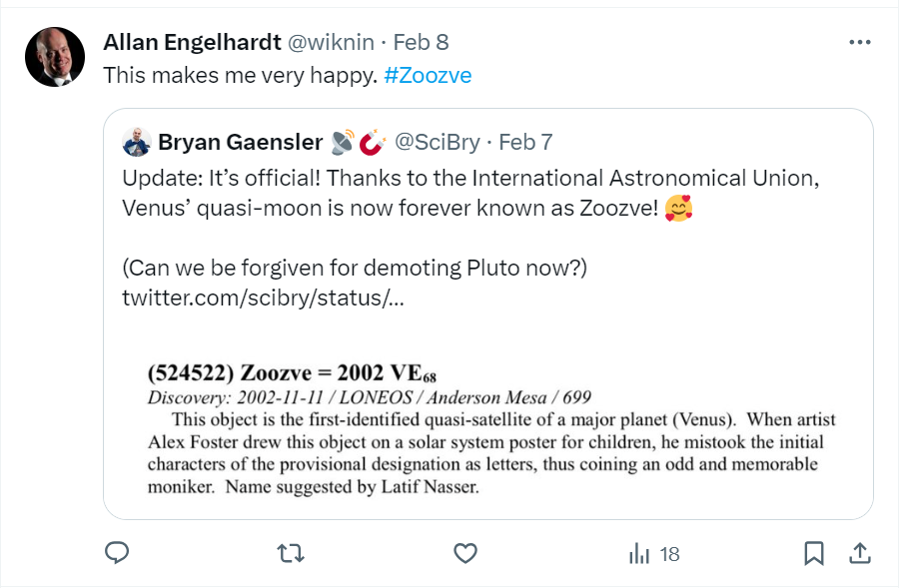Image resolution: width=899 pixels, height=588 pixels.
Task: Click the #Zoozve hashtag
Action: coord(428,76)
